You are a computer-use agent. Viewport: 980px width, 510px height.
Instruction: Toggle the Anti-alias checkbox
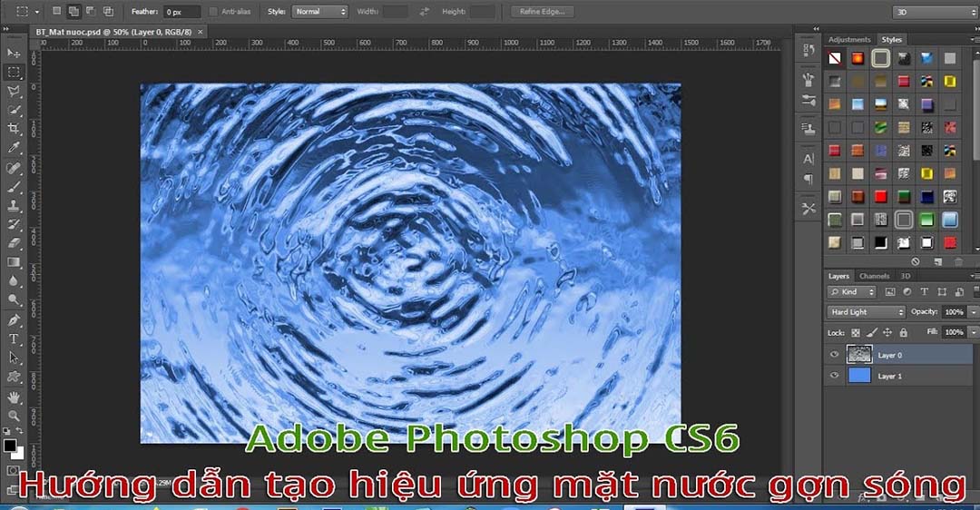click(x=213, y=11)
